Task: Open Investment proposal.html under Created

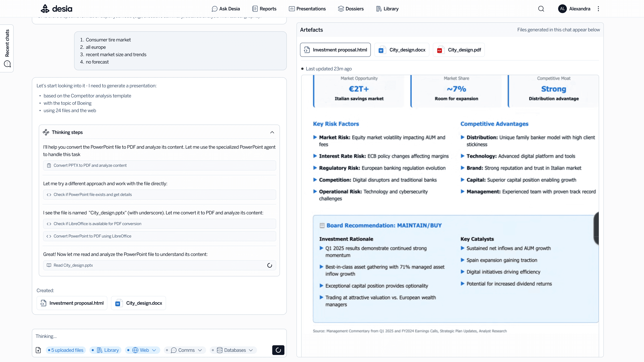Action: coord(72,303)
